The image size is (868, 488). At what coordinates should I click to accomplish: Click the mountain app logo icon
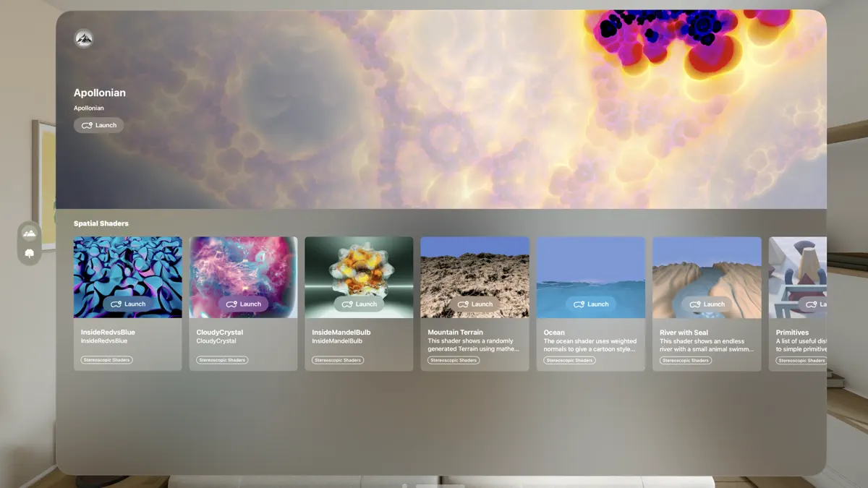click(x=83, y=39)
